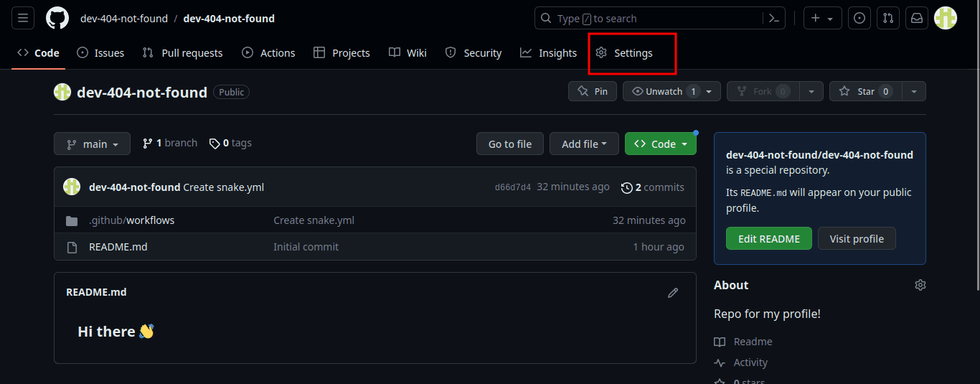Click the Fork button
The height and width of the screenshot is (384, 980).
(763, 91)
